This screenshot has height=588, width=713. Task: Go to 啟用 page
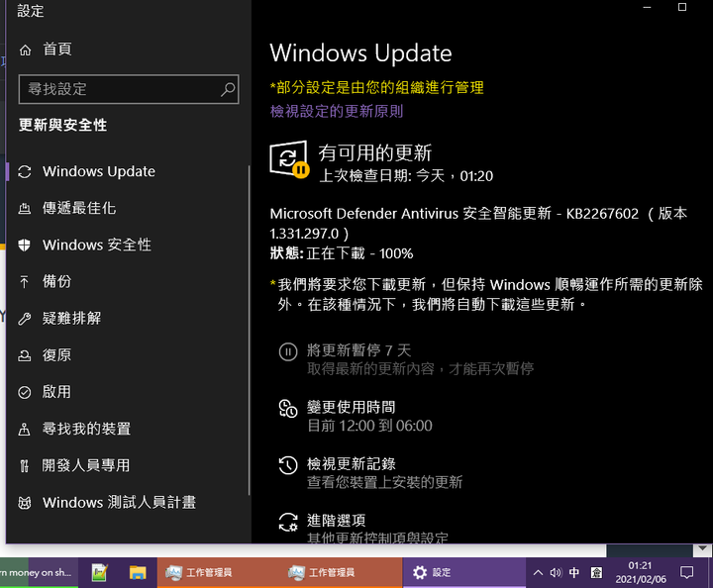128,392
